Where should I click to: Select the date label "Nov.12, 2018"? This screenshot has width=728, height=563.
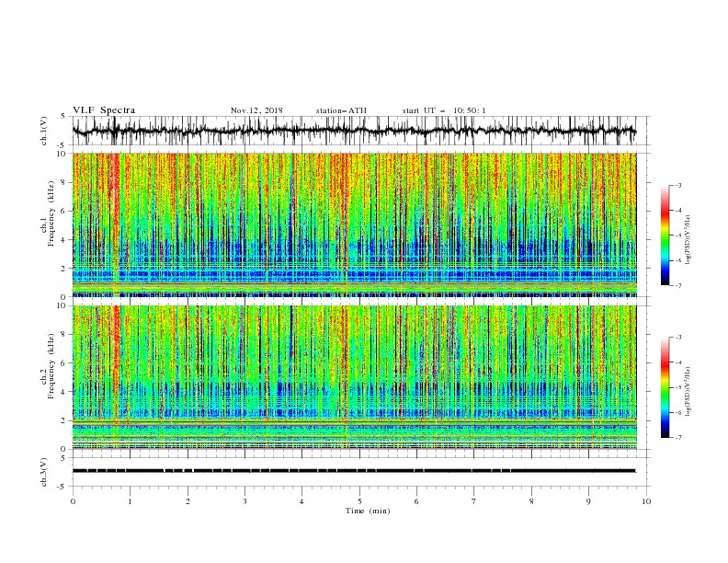(256, 110)
